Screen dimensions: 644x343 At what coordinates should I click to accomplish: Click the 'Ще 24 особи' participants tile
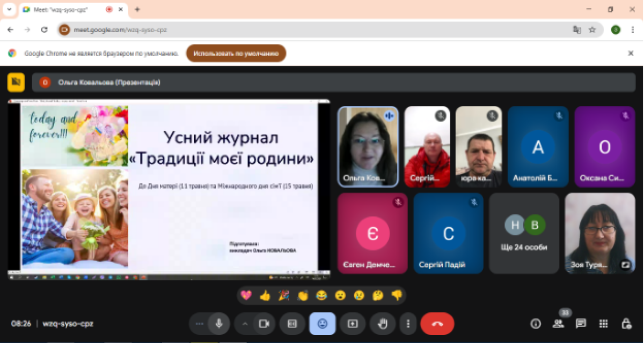(x=524, y=234)
